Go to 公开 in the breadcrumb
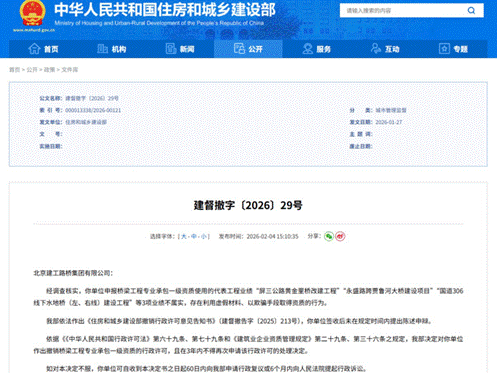Screen dimensions: 497x373 [x=32, y=70]
